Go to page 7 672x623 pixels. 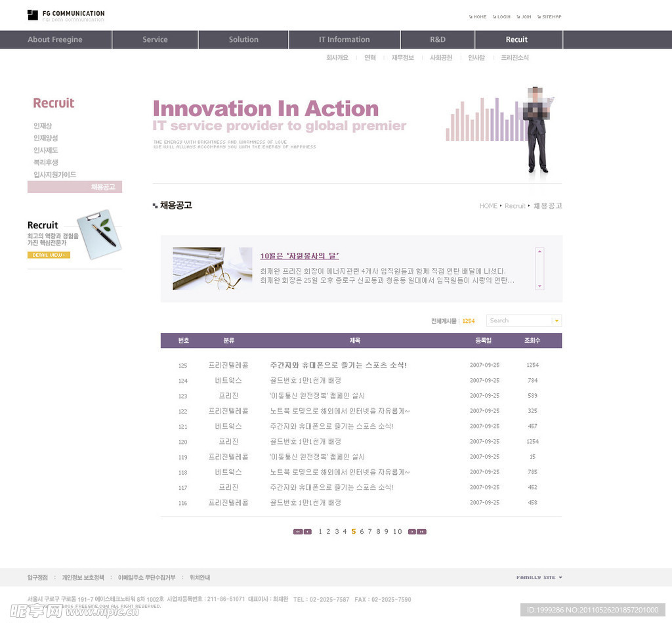370,532
